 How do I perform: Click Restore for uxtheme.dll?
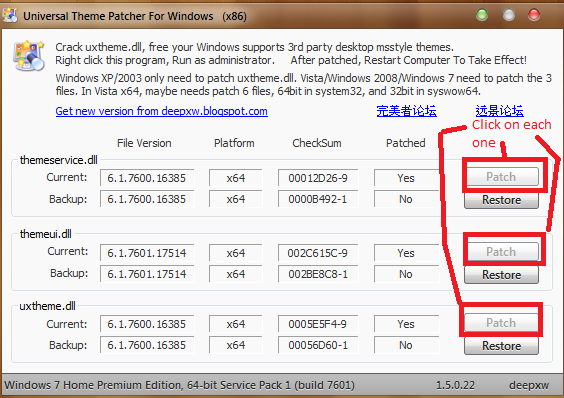pos(501,346)
